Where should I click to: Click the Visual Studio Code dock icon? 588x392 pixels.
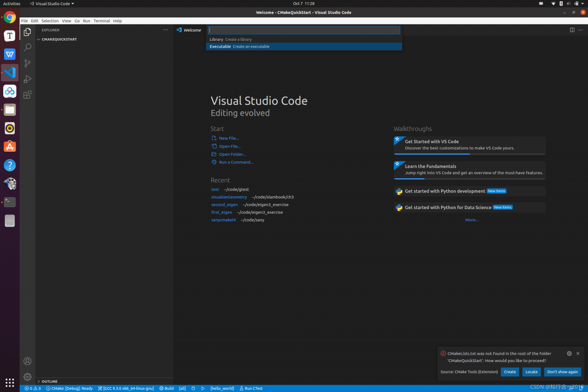(10, 73)
